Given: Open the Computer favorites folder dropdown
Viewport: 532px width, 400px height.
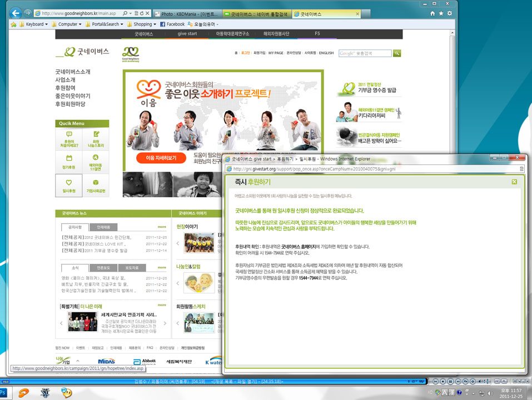Looking at the screenshot, I should point(67,24).
